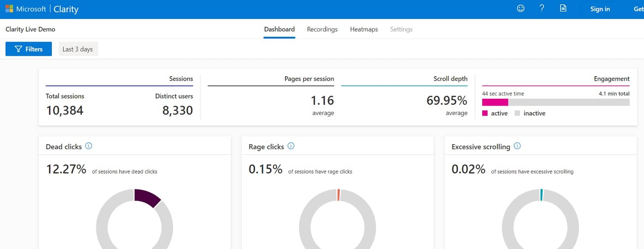Click the Total sessions label
The height and width of the screenshot is (249, 644).
65,96
